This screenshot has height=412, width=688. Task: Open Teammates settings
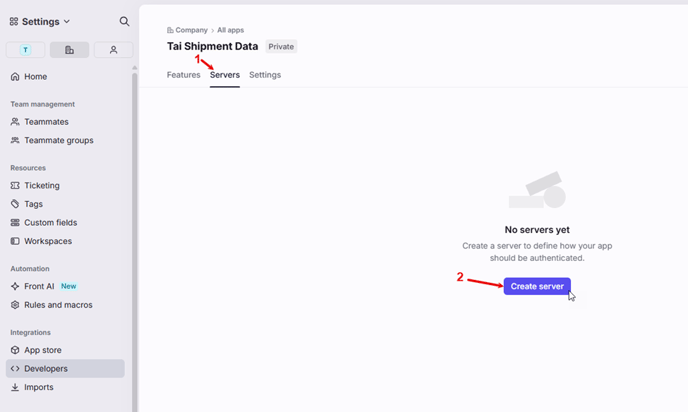(x=46, y=122)
